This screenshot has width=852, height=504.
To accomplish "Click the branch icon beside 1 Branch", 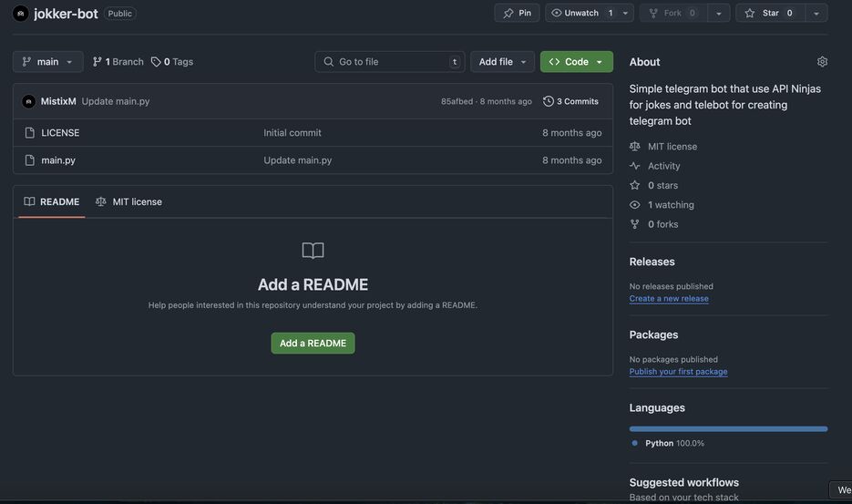I will (x=98, y=62).
